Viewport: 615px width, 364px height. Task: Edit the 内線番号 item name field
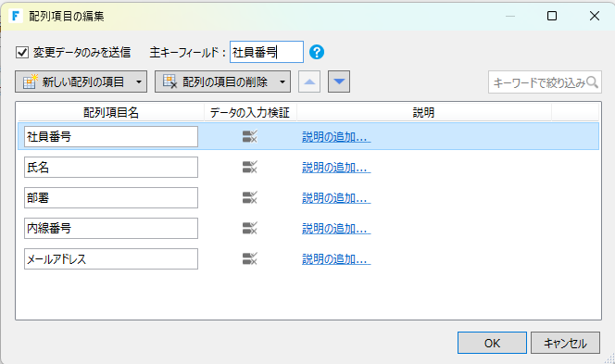click(111, 228)
